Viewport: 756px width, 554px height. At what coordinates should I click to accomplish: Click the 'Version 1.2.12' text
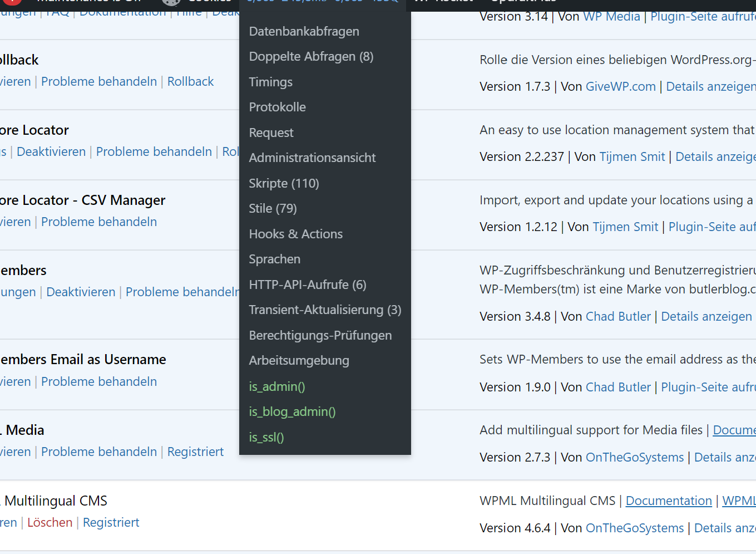point(518,227)
